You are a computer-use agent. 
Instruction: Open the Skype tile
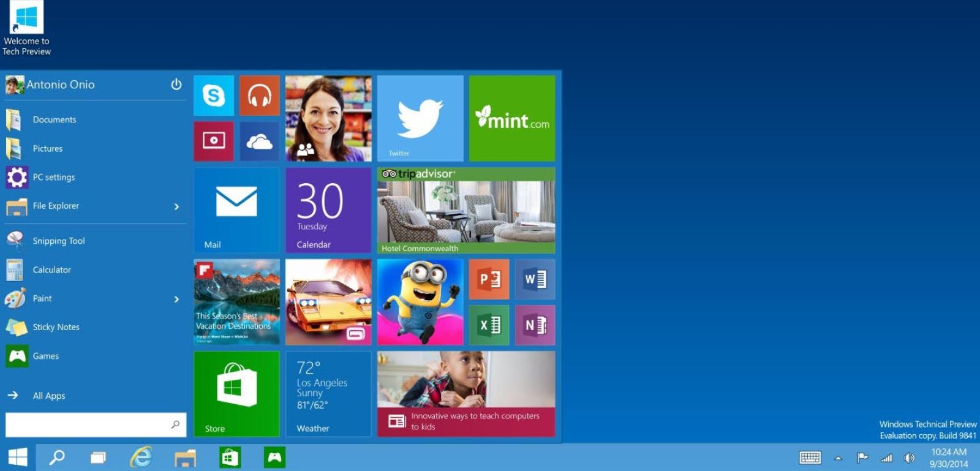214,96
